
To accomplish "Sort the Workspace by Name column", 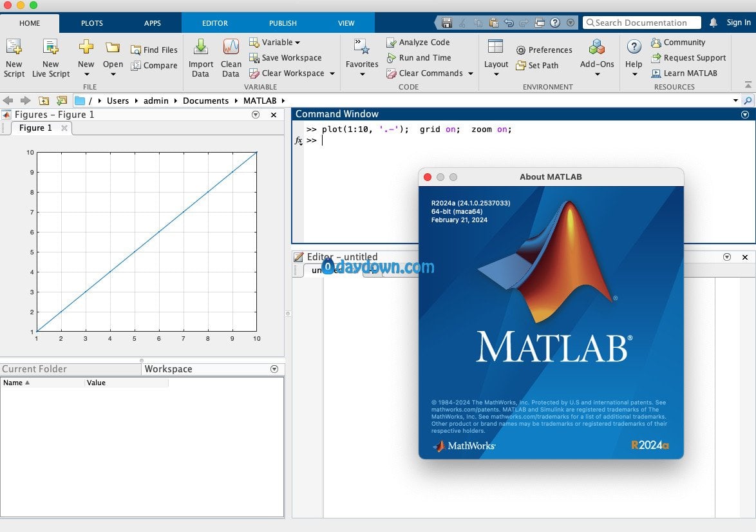I will [x=43, y=383].
